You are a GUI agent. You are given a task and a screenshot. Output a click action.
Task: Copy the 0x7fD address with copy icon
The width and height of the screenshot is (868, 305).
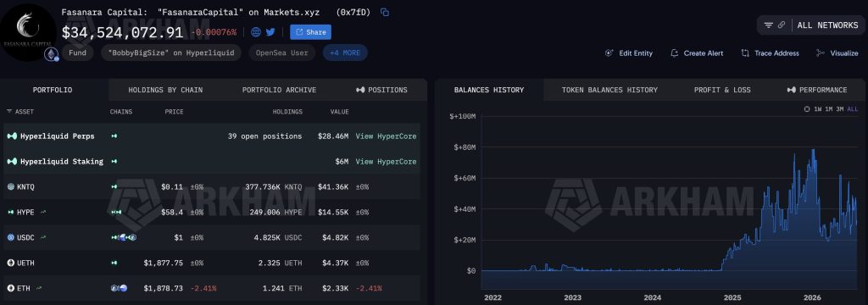pyautogui.click(x=385, y=12)
